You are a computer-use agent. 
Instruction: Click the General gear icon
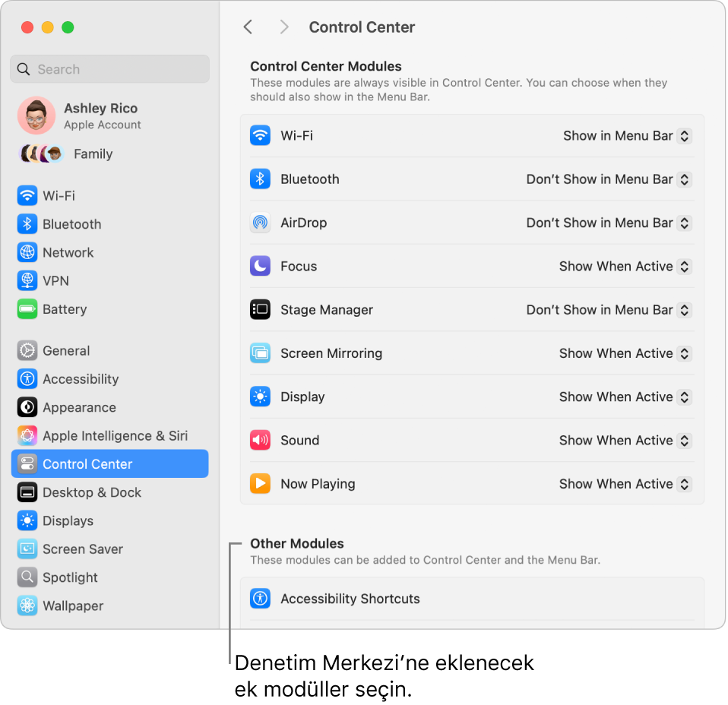click(x=27, y=350)
